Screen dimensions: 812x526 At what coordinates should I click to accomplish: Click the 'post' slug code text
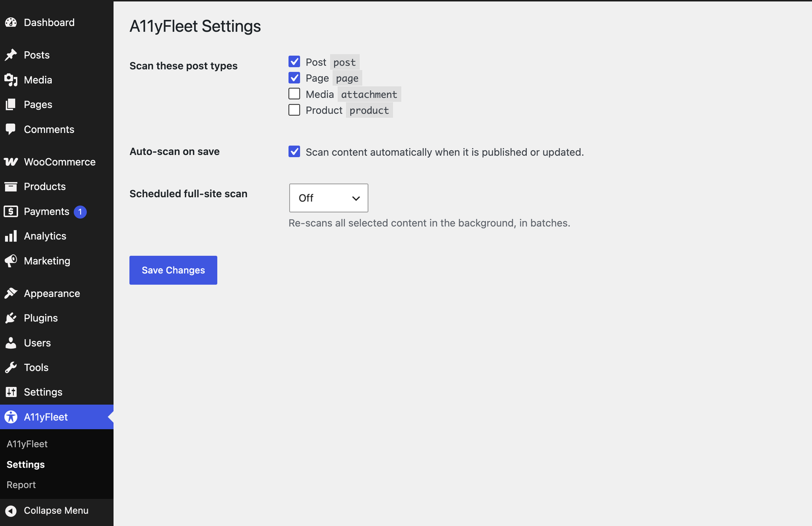344,62
